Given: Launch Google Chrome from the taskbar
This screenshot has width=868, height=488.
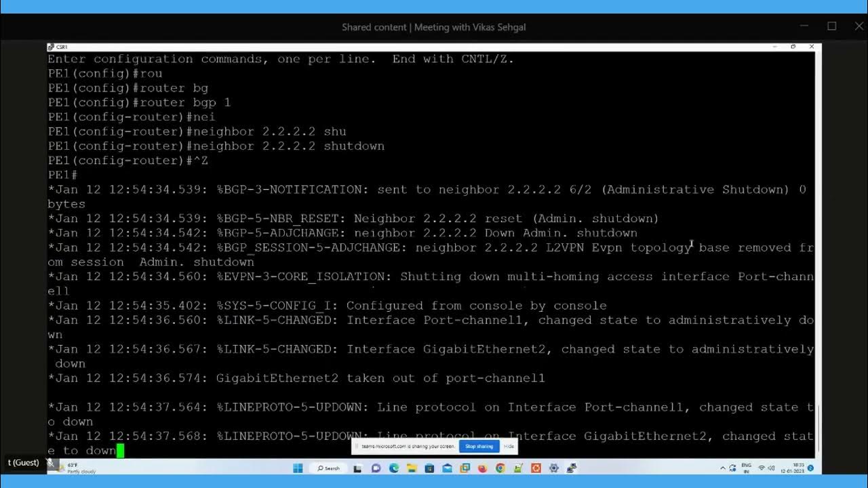Looking at the screenshot, I should (x=500, y=468).
